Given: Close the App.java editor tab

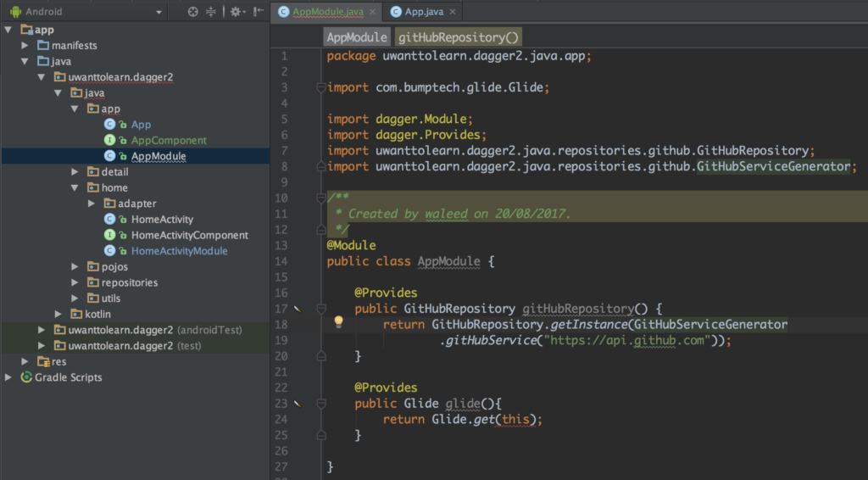Looking at the screenshot, I should (452, 12).
